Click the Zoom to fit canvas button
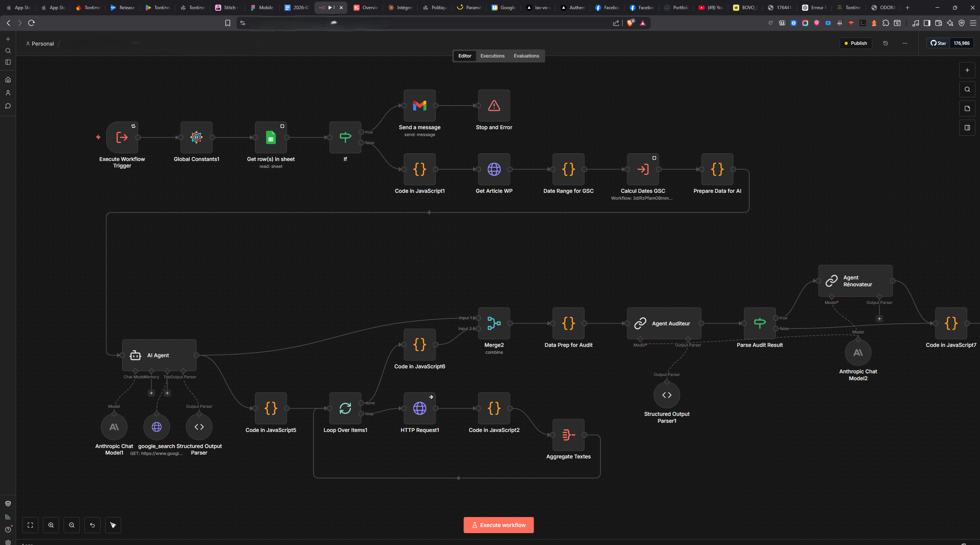Viewport: 980px width, 545px height. [30, 525]
